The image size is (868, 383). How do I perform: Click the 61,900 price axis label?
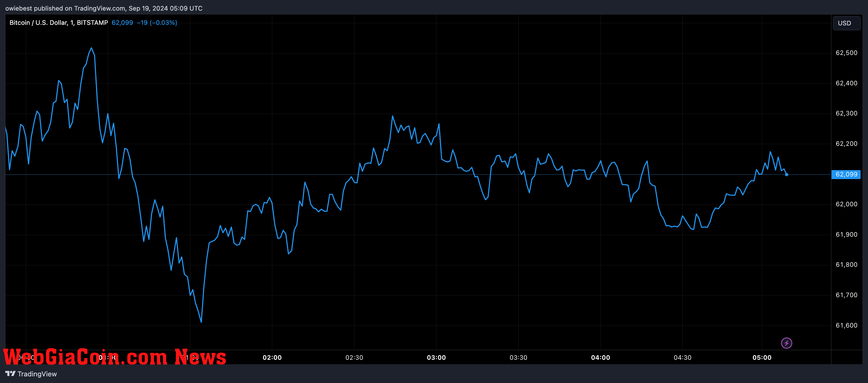pyautogui.click(x=846, y=235)
